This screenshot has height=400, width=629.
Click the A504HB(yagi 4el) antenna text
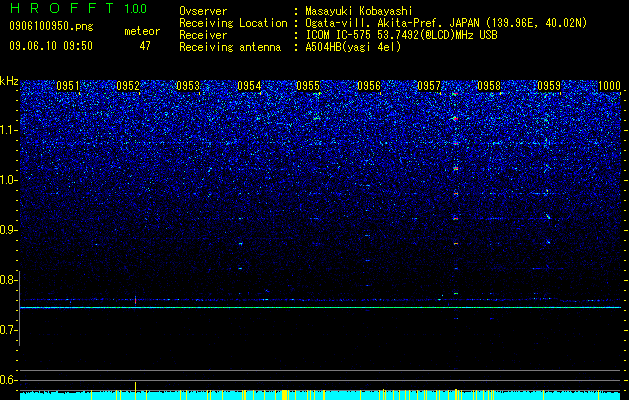pyautogui.click(x=353, y=47)
